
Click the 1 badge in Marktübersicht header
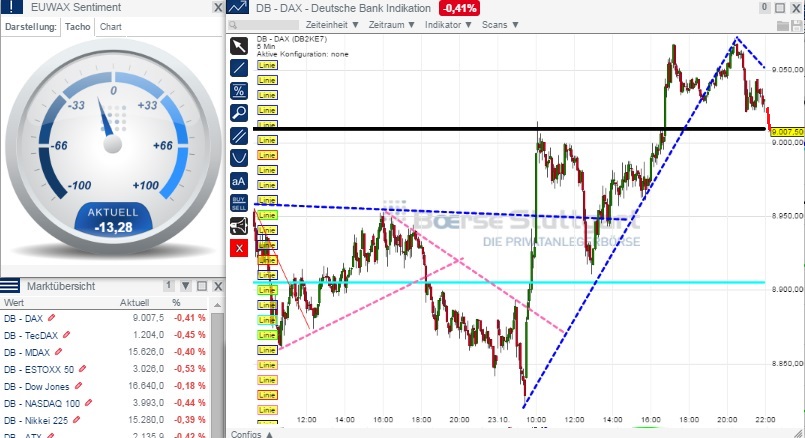pos(168,285)
